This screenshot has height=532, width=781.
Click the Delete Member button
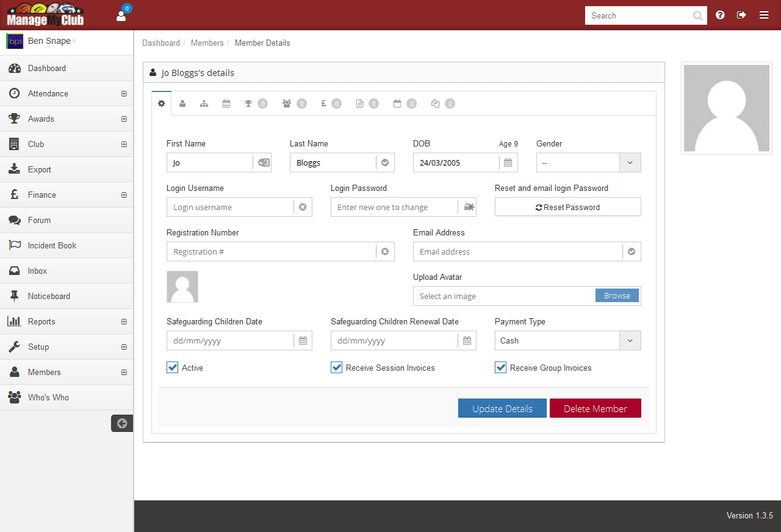coord(595,408)
